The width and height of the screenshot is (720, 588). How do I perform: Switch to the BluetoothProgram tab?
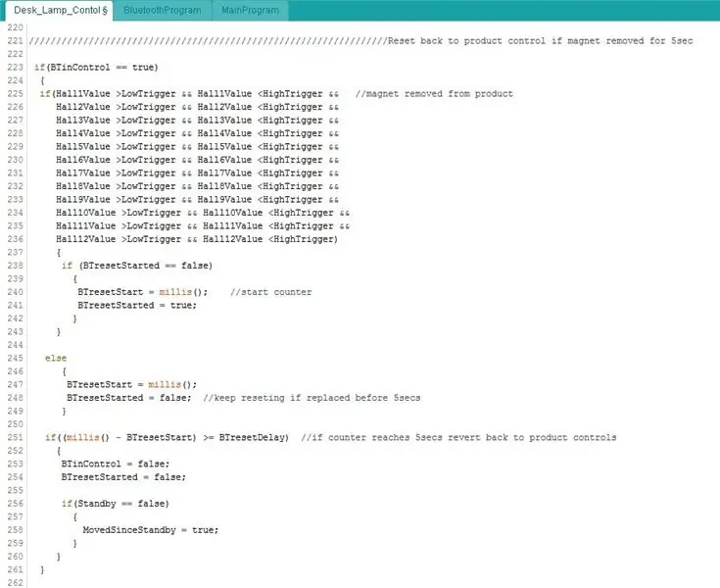tap(162, 10)
